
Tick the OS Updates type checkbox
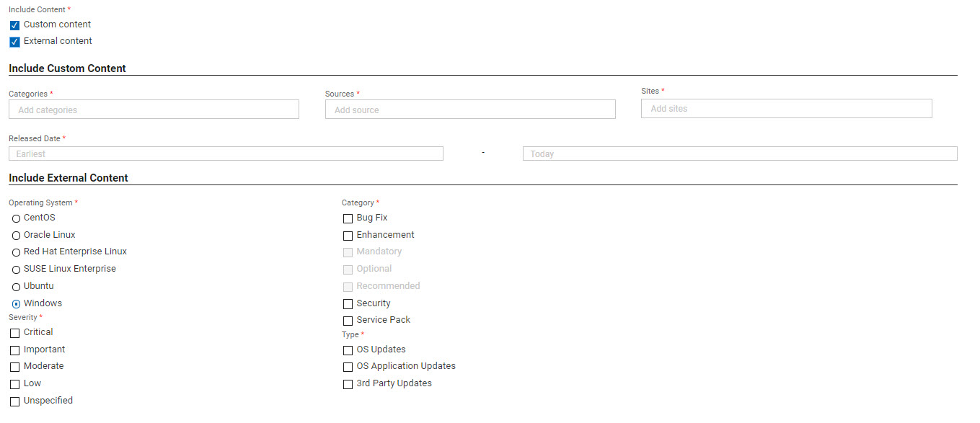coord(348,350)
